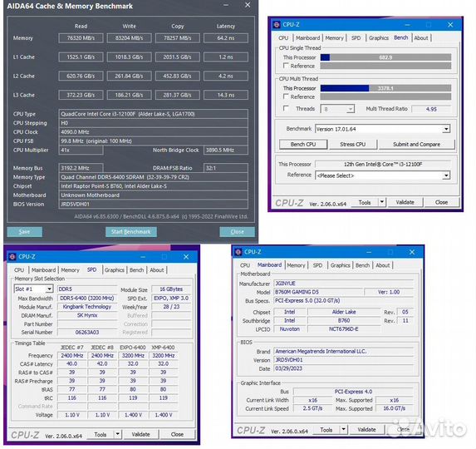Click Multi Thread Ratio value 4.95
Viewport: 476px width, 449px height.
point(431,109)
